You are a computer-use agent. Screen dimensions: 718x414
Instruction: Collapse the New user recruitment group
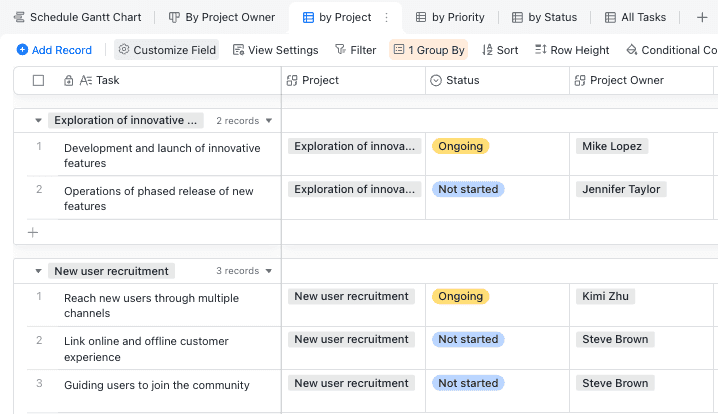tap(38, 271)
